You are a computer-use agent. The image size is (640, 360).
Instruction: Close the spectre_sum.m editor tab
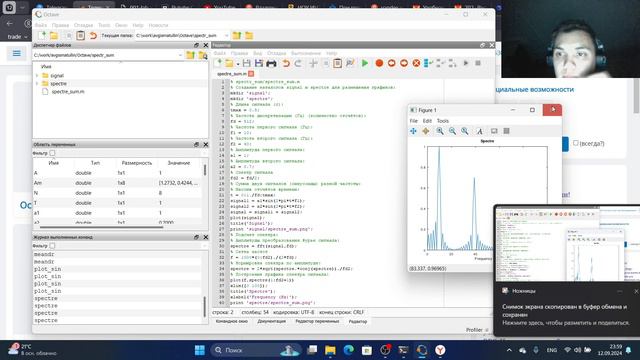coord(251,74)
